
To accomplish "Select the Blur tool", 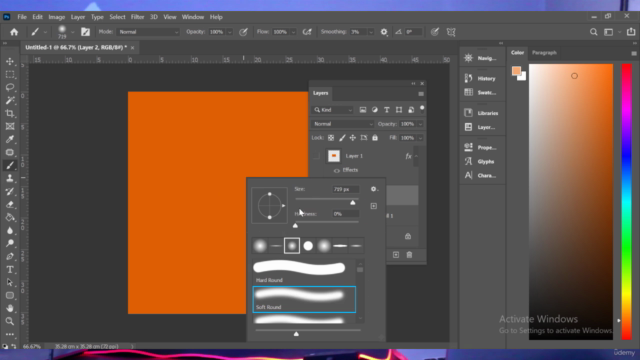I will coord(10,231).
